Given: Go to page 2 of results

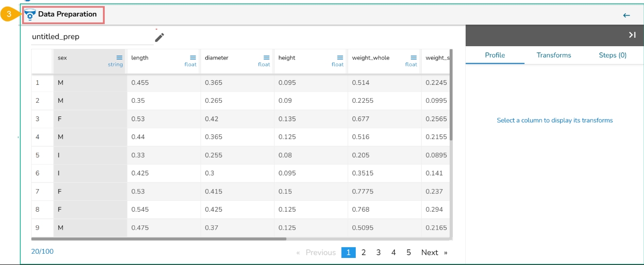Looking at the screenshot, I should pos(363,253).
